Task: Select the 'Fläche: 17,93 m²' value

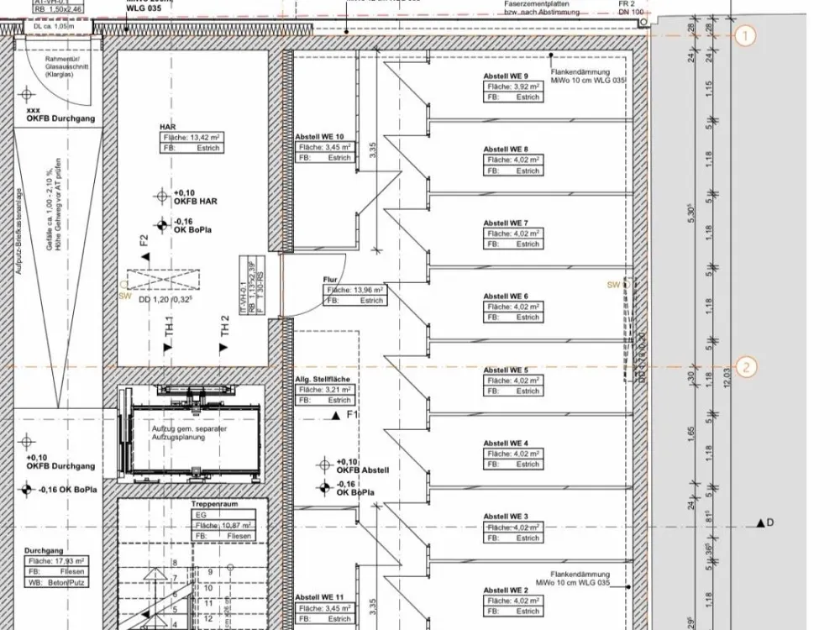Action: 56,561
